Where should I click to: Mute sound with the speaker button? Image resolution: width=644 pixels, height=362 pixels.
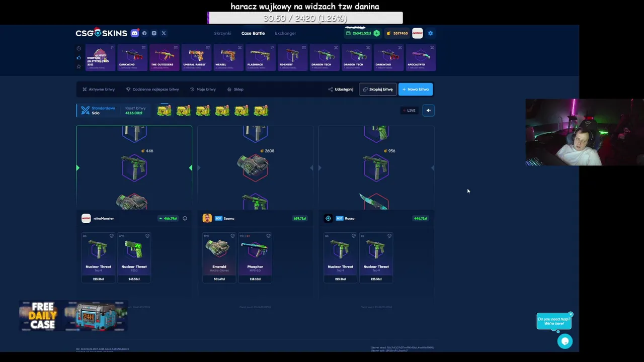428,111
